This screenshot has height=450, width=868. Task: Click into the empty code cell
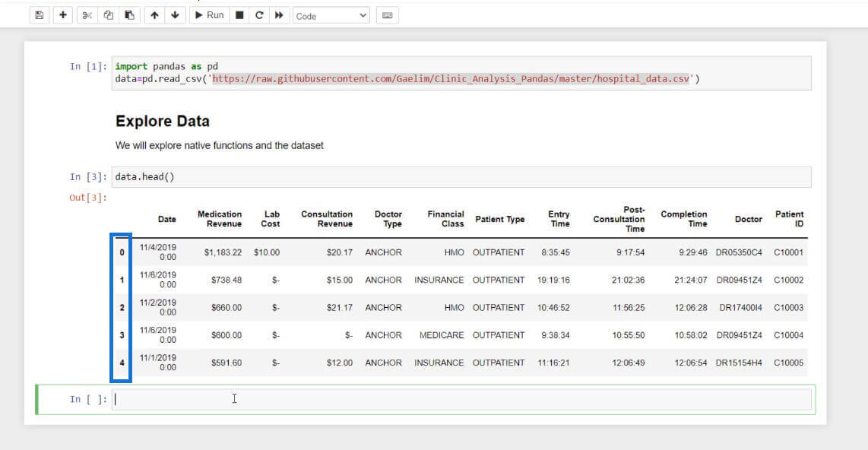(461, 399)
